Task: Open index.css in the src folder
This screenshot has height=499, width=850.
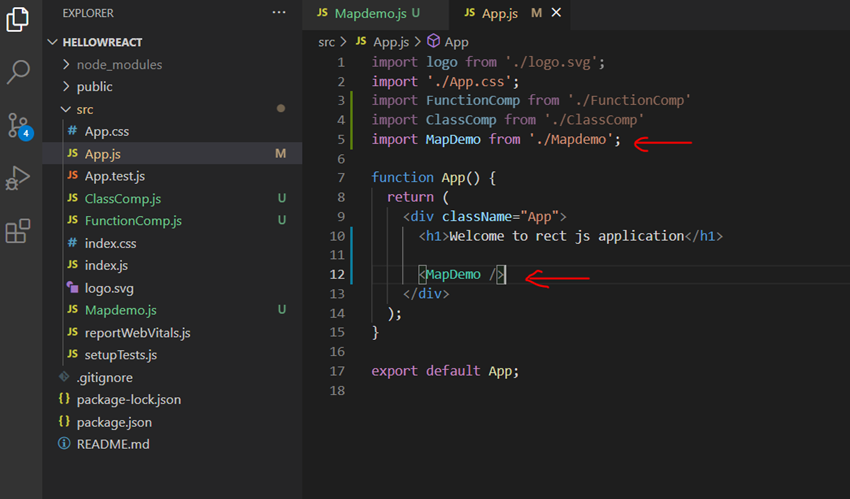Action: [110, 243]
